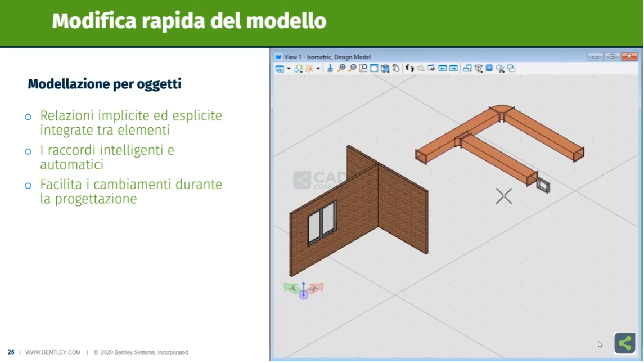Screen dimensions: 644x363
Task: Select the Zoom Out magnifier
Action: tap(352, 68)
